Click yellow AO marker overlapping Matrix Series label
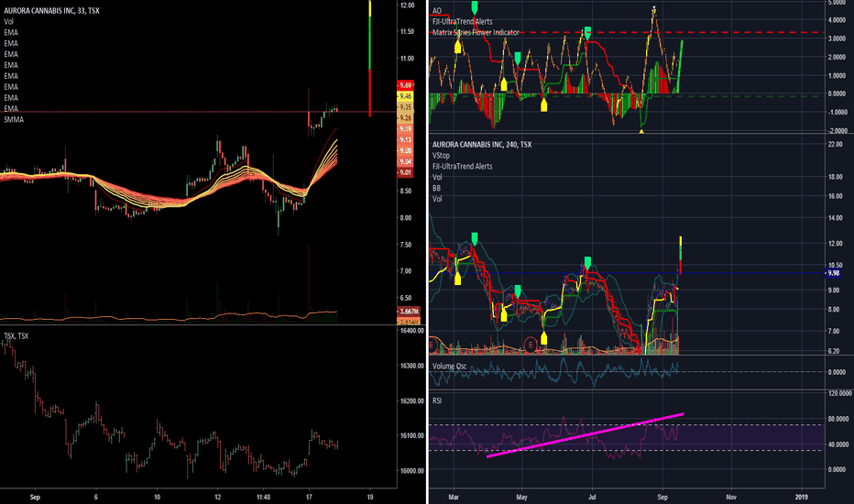 [457, 48]
